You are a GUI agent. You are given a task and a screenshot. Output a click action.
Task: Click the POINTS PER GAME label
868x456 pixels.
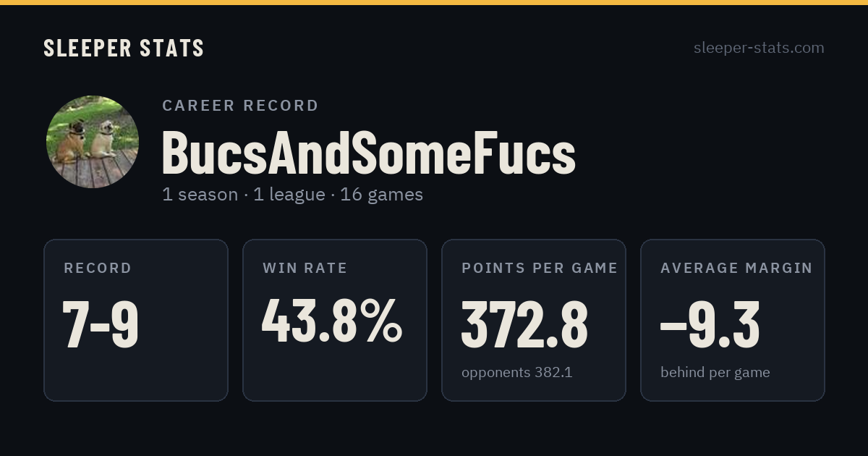[540, 269]
